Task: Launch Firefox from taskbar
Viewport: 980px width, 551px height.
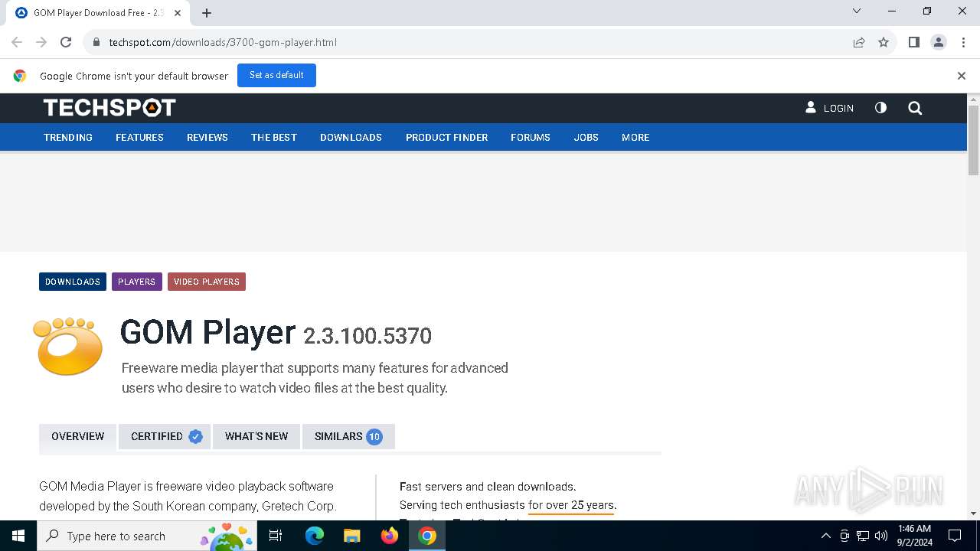Action: coord(390,536)
